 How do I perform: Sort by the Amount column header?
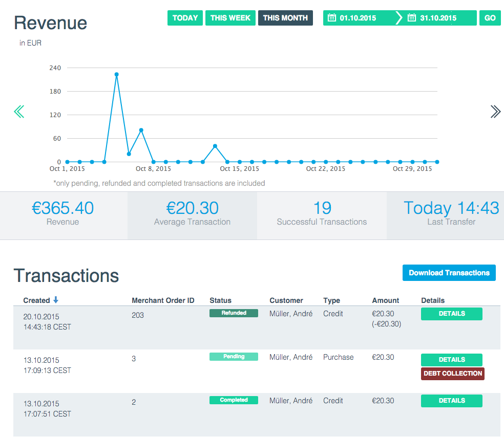pos(385,300)
